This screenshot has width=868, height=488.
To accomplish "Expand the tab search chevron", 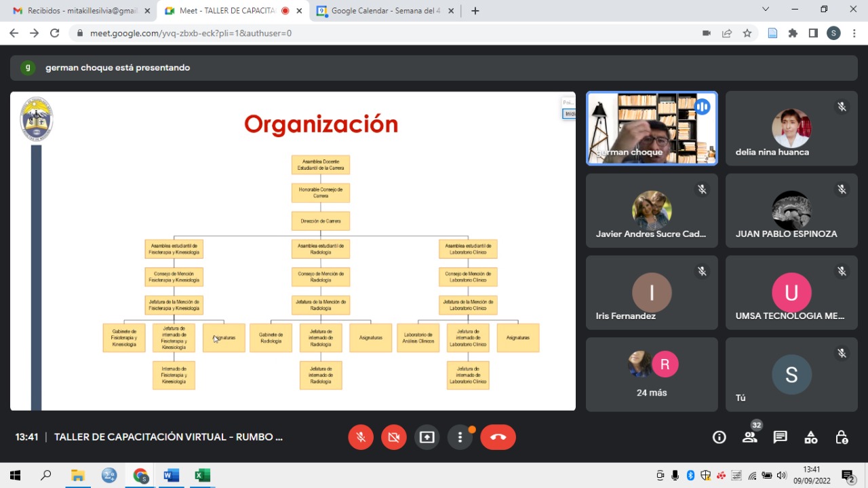I will (x=766, y=10).
